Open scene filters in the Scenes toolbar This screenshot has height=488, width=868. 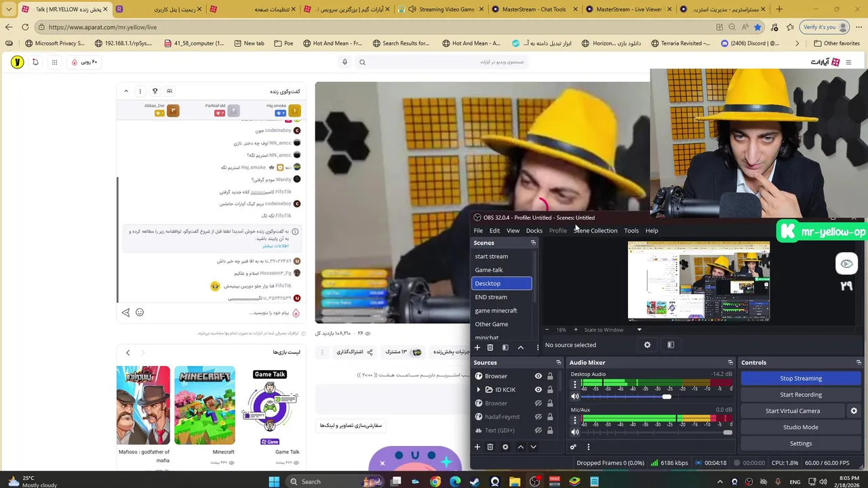505,348
